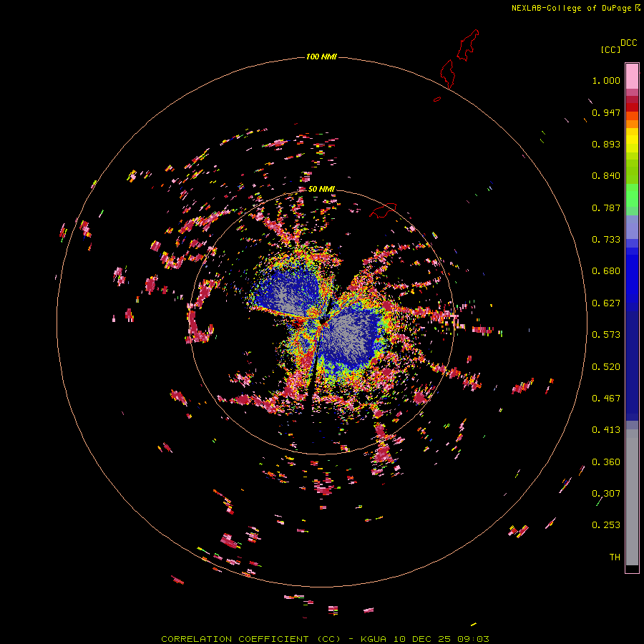Click the radar site center point
This screenshot has width=644, height=644.
pyautogui.click(x=323, y=323)
